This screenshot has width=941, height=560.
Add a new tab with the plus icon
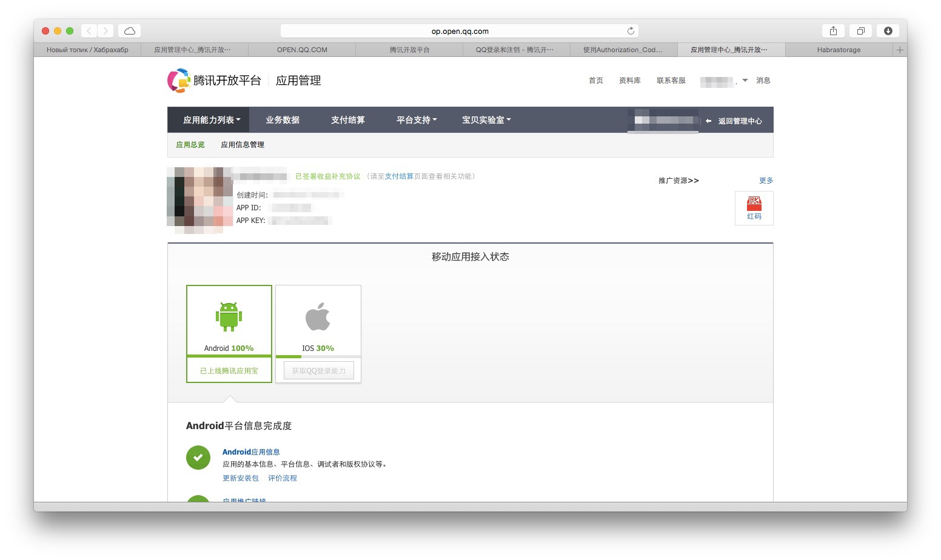point(900,50)
